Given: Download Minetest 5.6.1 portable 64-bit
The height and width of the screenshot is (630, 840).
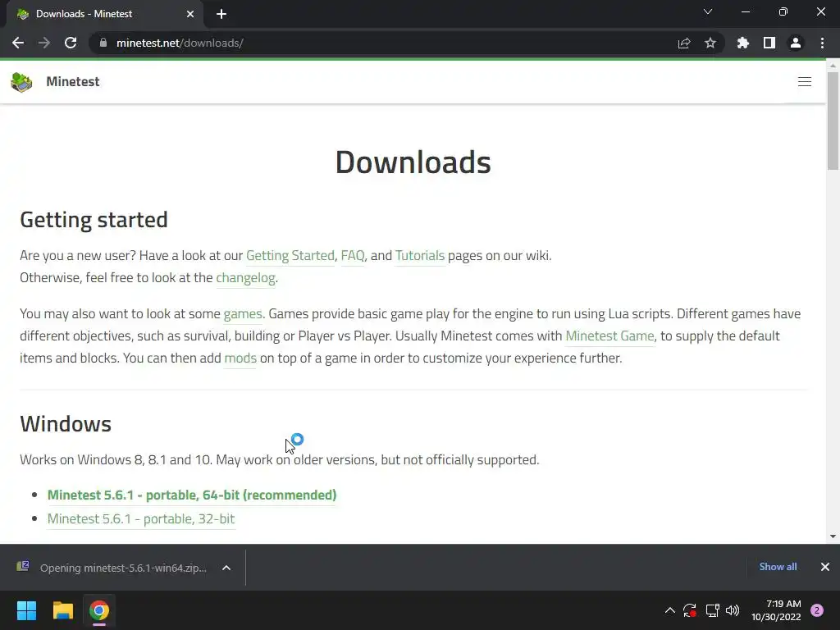Looking at the screenshot, I should [x=192, y=495].
